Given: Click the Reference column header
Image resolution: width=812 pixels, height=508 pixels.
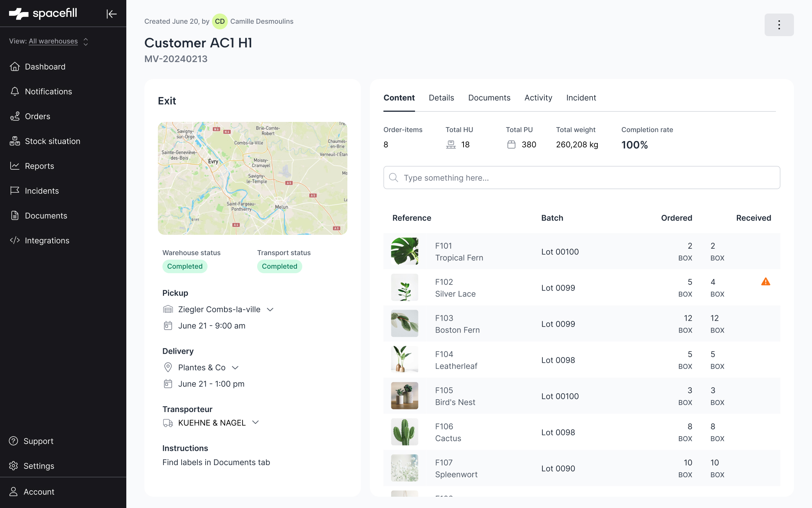Looking at the screenshot, I should [x=412, y=218].
